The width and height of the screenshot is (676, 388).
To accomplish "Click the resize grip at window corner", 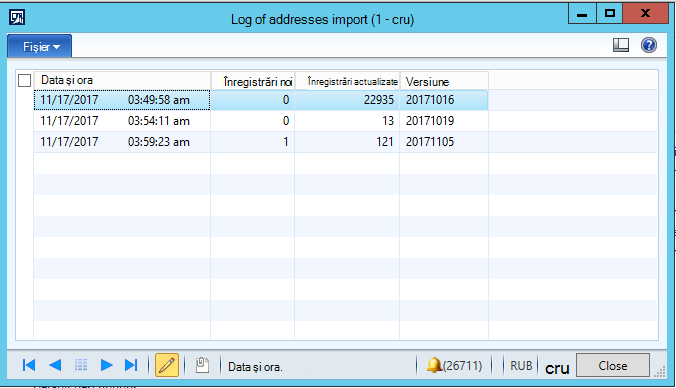I will tap(660, 372).
